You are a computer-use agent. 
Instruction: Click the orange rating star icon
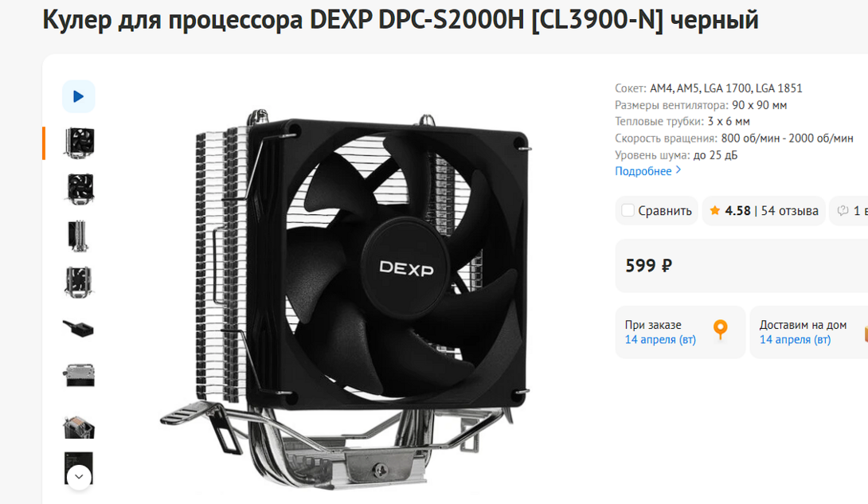pos(714,210)
